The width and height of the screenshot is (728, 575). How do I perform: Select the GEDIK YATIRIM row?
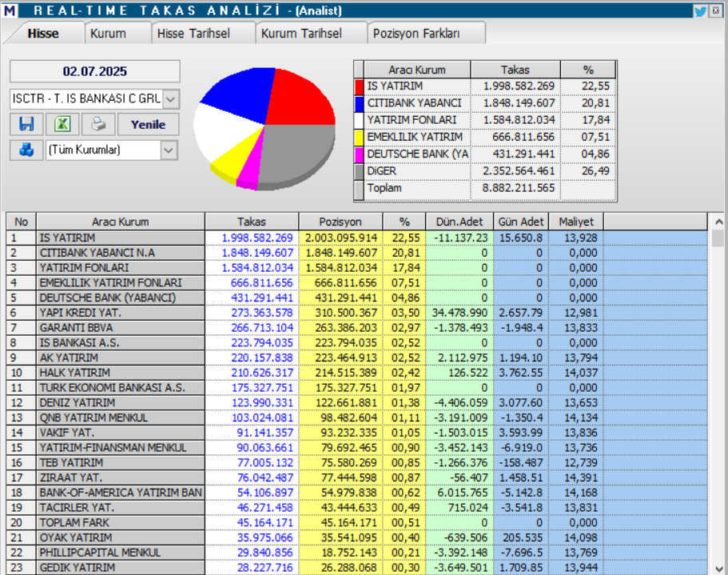pos(356,568)
